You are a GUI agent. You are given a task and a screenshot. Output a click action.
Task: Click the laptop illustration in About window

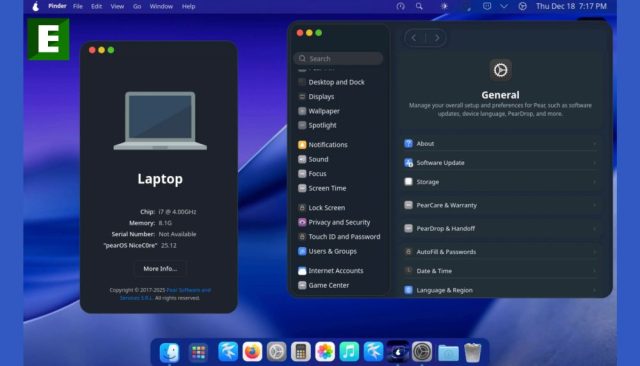click(160, 121)
